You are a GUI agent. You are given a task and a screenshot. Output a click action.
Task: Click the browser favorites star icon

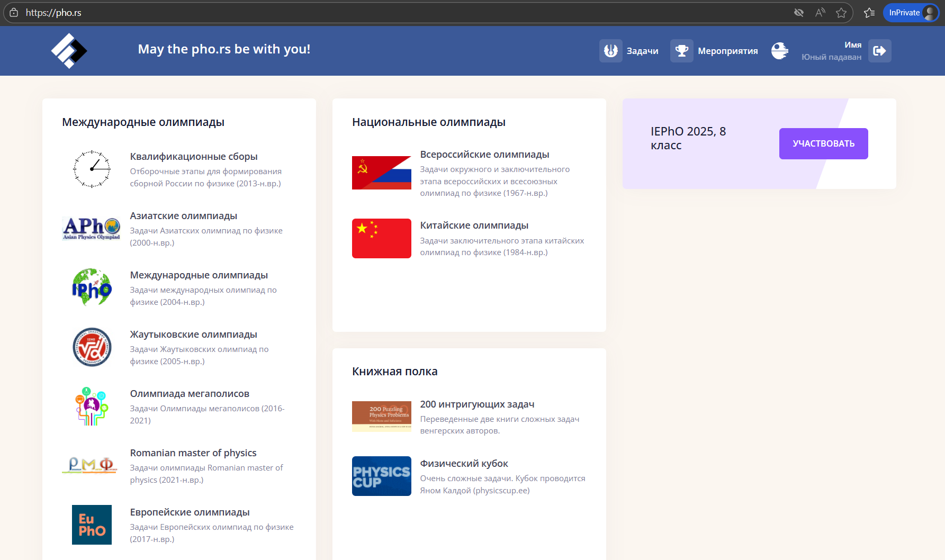(x=841, y=13)
